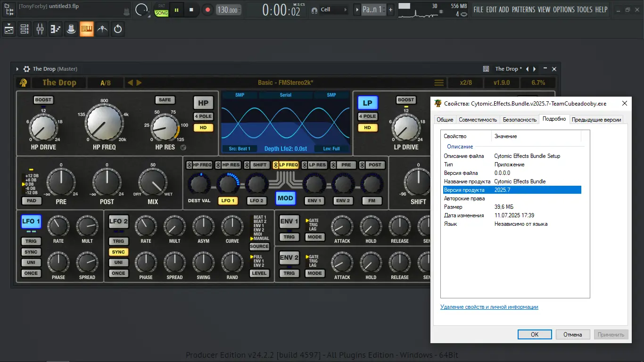Click the Cytomic logo icon
Image resolution: width=644 pixels, height=362 pixels.
[x=23, y=83]
